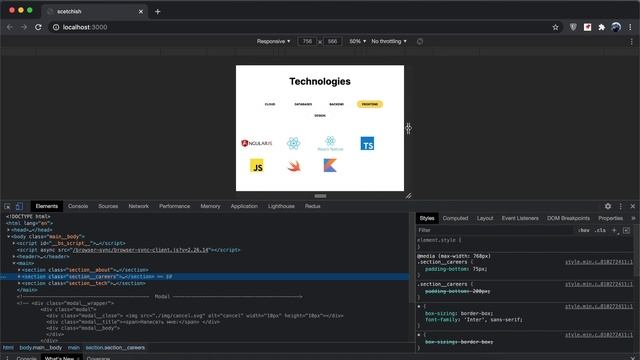The height and width of the screenshot is (360, 640).
Task: Go forward with the forward arrow
Action: [24, 27]
